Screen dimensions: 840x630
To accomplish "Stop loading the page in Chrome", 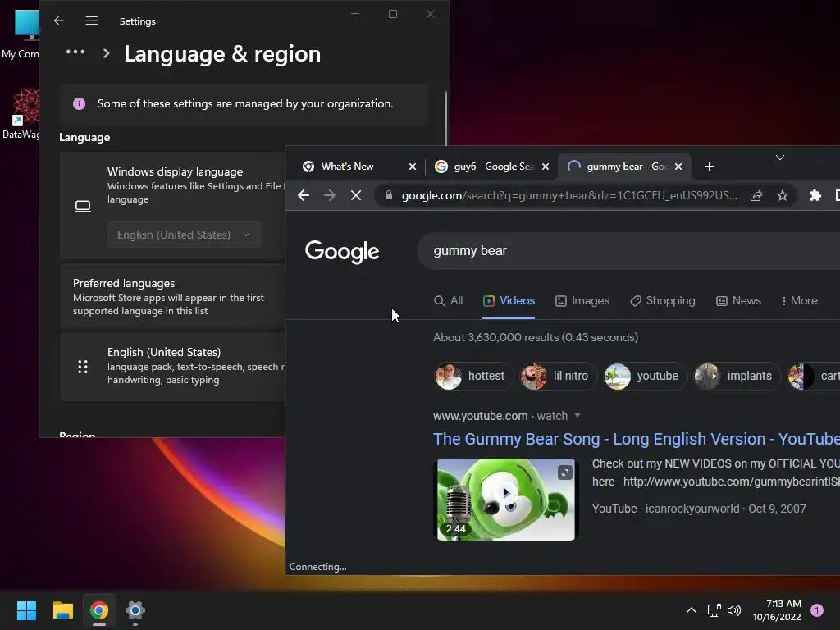I will 356,195.
